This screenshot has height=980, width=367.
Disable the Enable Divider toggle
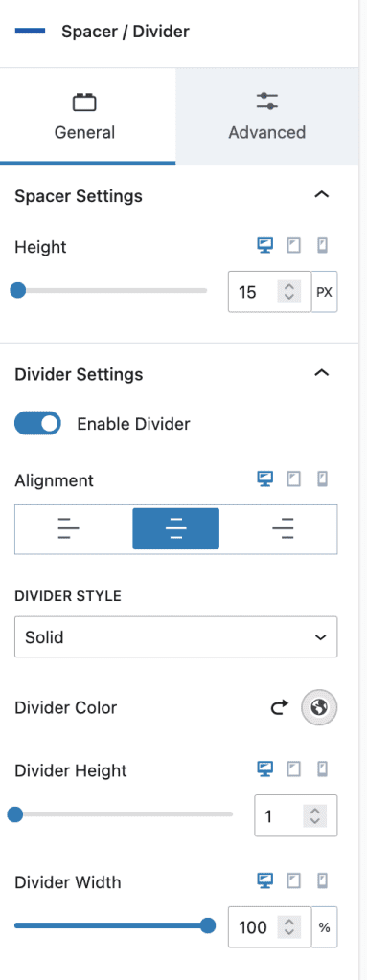point(37,424)
